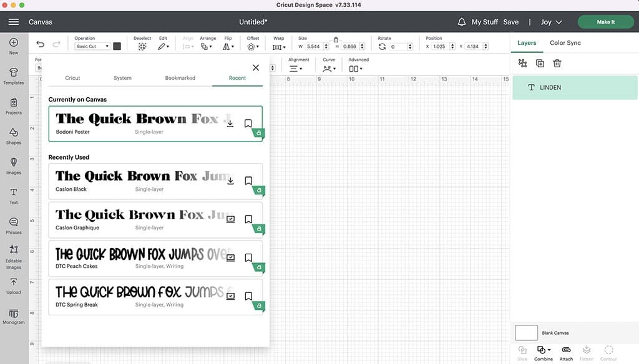Screen dimensions: 639x364
Task: Bookmark DTC Spring Break font
Action: point(248,296)
